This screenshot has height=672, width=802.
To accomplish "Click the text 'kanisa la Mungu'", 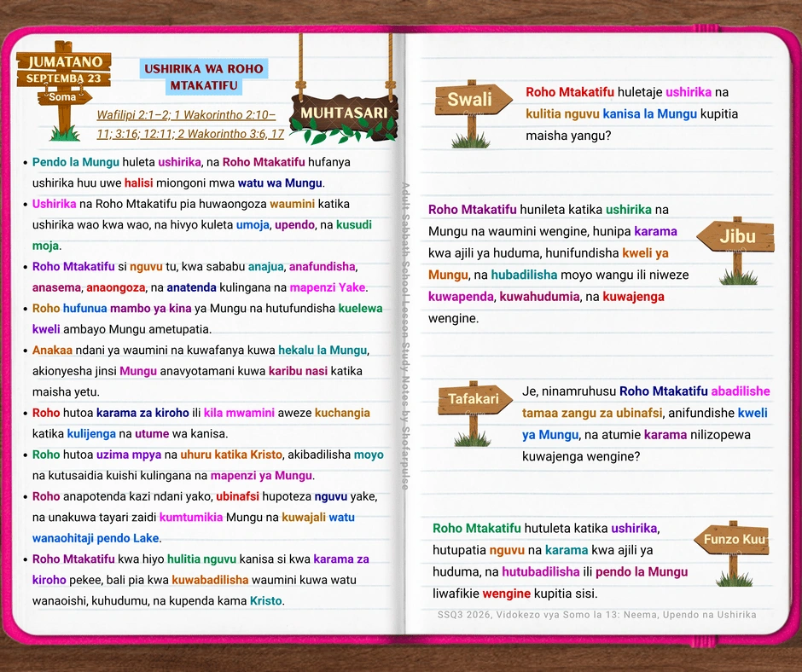I will [649, 114].
